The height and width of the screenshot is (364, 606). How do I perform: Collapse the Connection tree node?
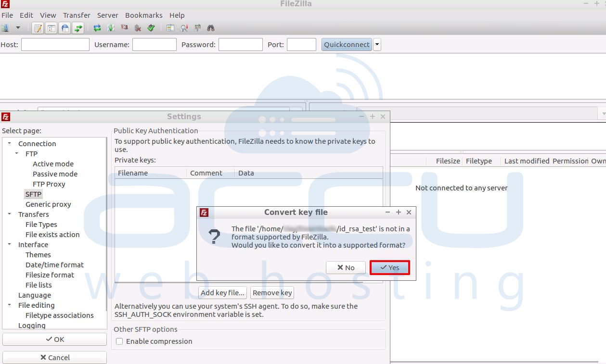click(9, 143)
